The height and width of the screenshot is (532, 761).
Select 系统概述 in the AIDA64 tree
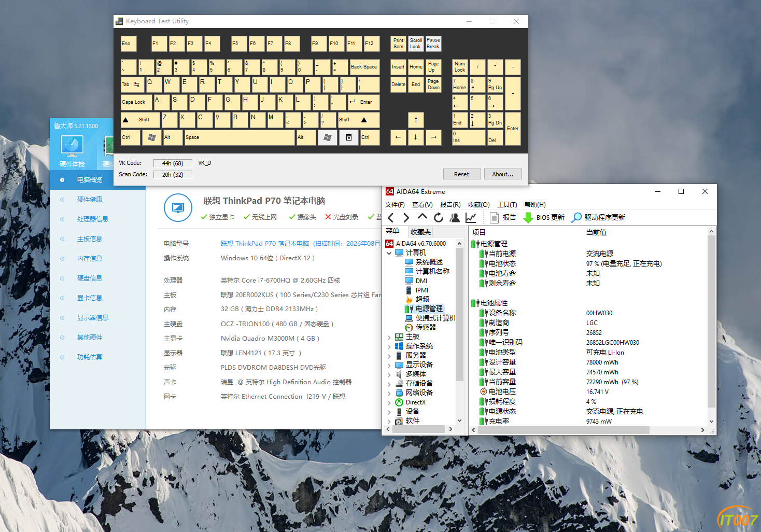429,262
